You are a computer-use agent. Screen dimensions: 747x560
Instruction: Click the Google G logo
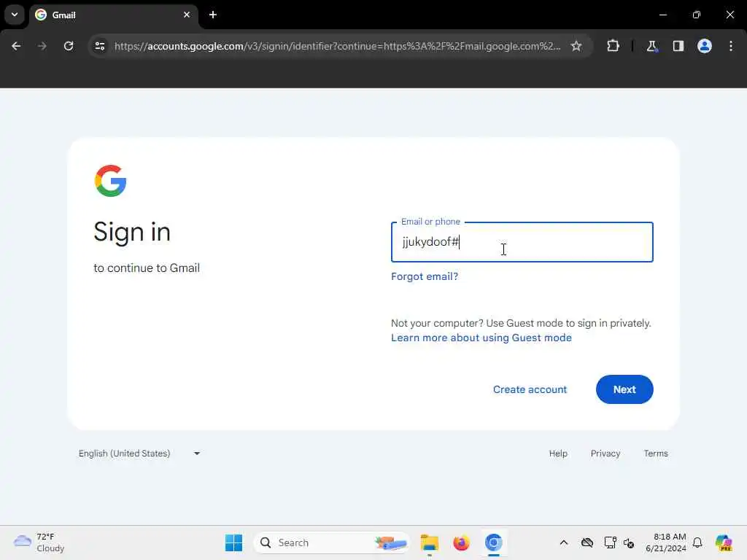coord(110,181)
